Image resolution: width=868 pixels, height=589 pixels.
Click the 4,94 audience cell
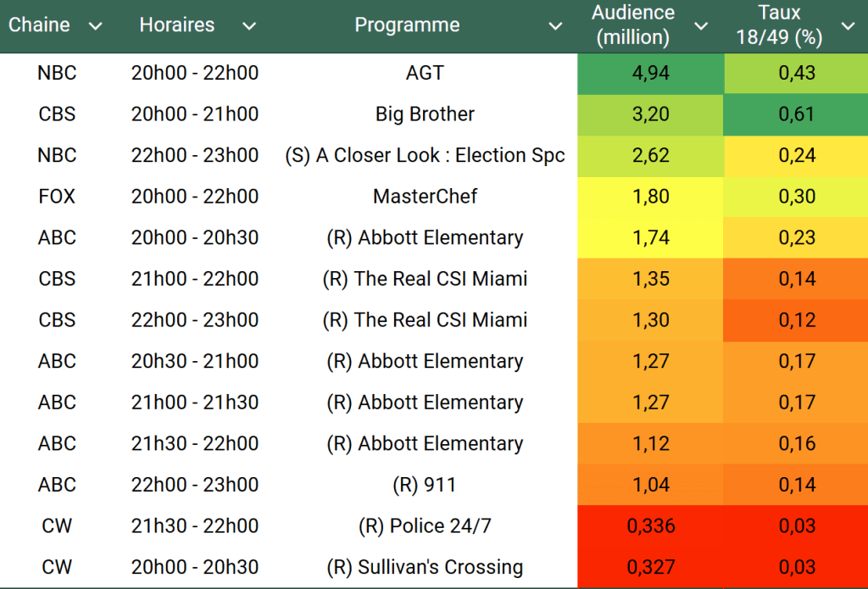[x=651, y=73]
